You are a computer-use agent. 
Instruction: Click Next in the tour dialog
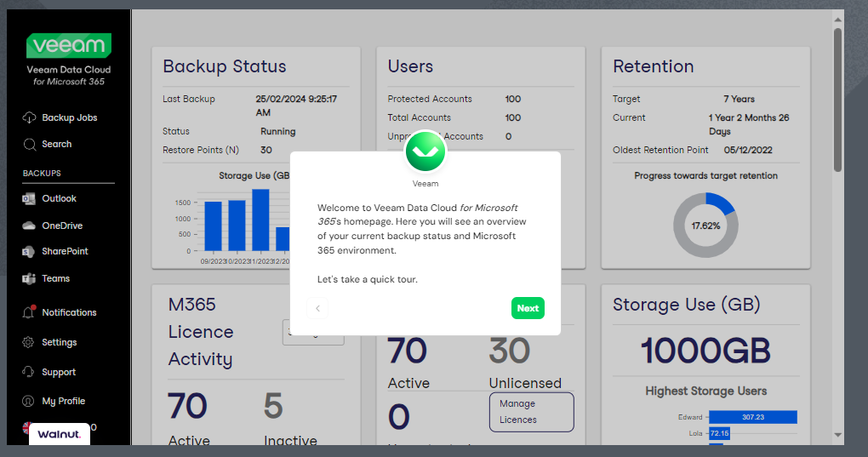pos(528,308)
